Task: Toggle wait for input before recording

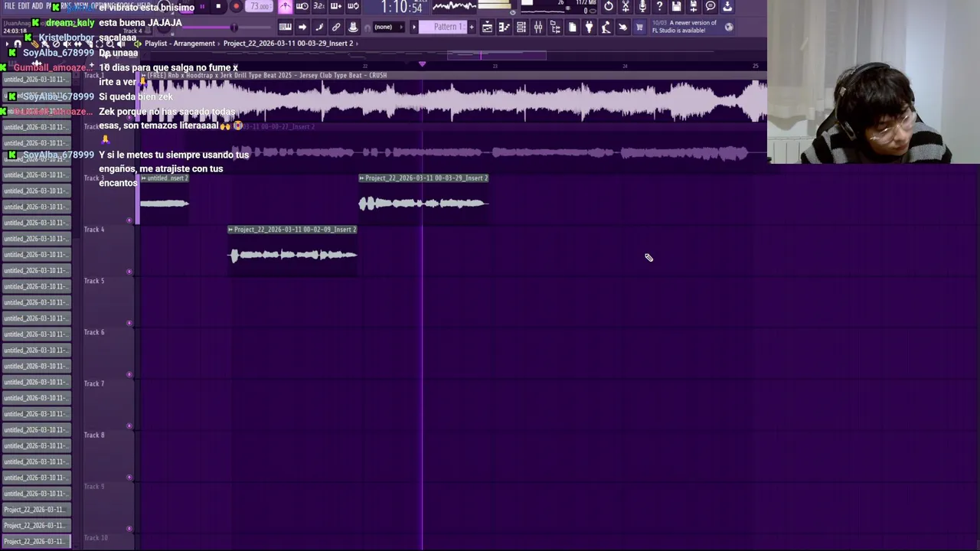Action: point(302,7)
